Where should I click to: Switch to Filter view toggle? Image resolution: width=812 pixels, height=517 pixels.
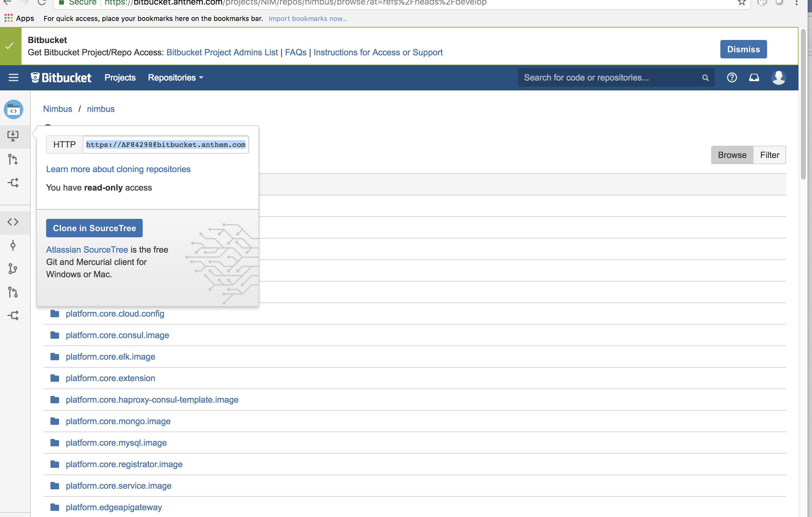pyautogui.click(x=769, y=155)
